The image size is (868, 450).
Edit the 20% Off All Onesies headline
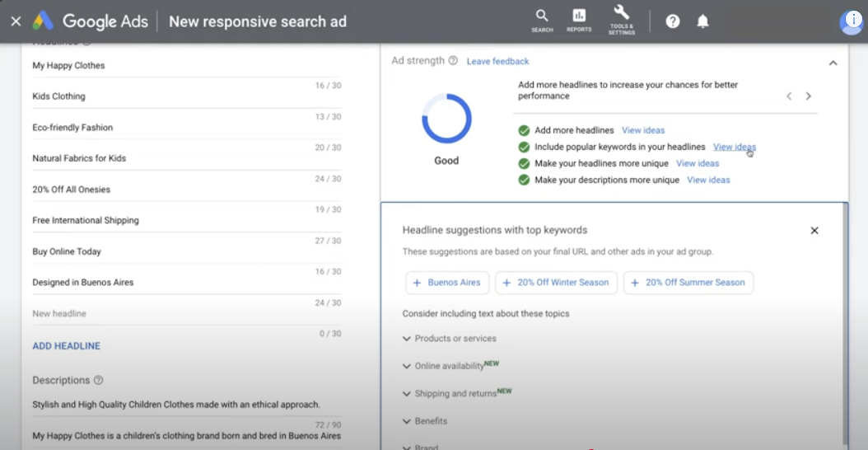187,190
